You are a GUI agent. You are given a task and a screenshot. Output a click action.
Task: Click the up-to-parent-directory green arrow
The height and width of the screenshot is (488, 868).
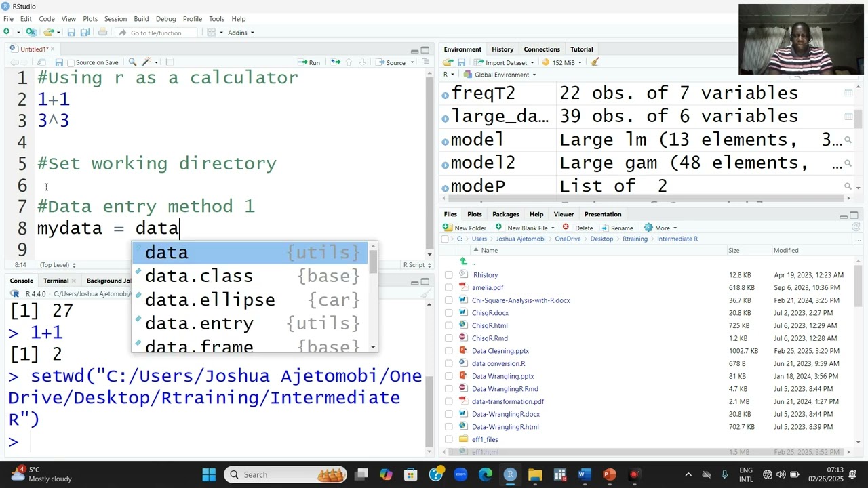coord(464,262)
